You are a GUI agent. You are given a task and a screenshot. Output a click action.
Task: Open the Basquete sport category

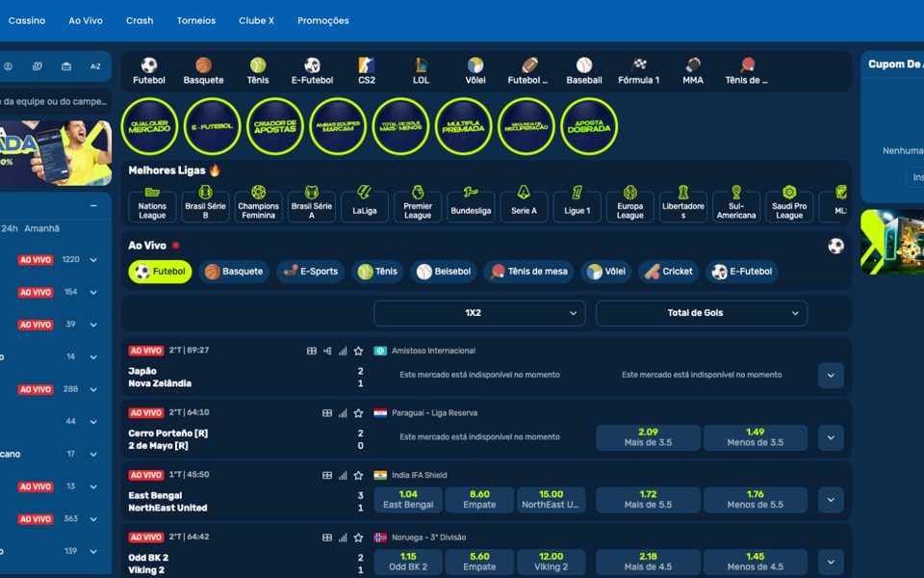203,70
